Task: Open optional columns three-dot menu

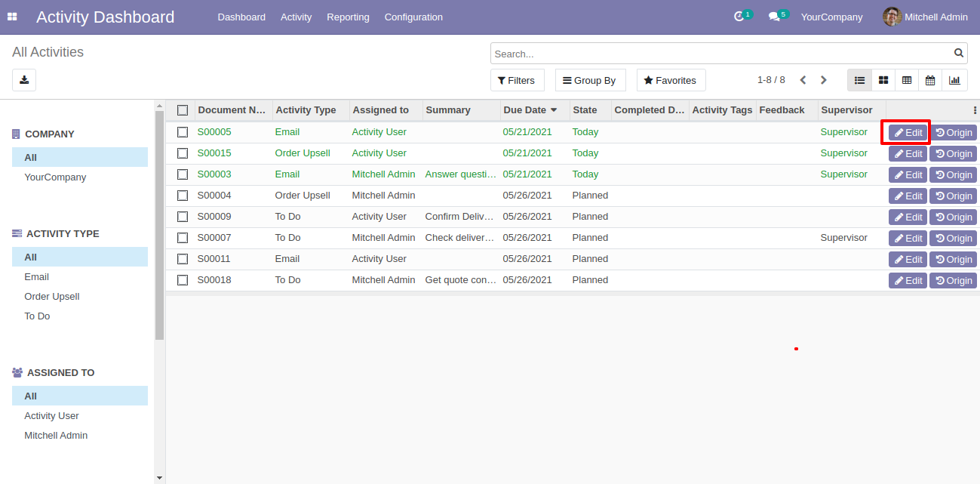Action: 975,110
